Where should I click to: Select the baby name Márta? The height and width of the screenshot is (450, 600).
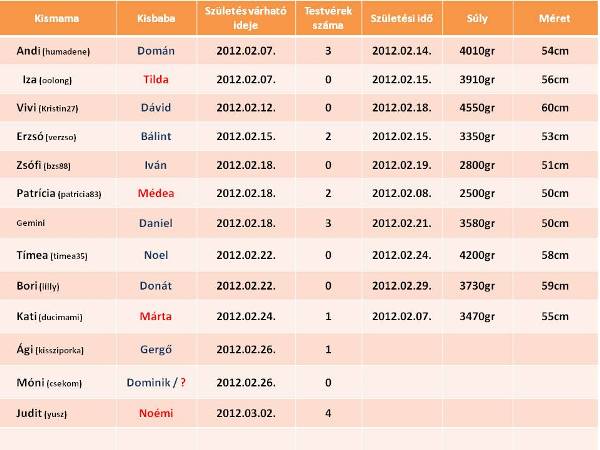157,317
